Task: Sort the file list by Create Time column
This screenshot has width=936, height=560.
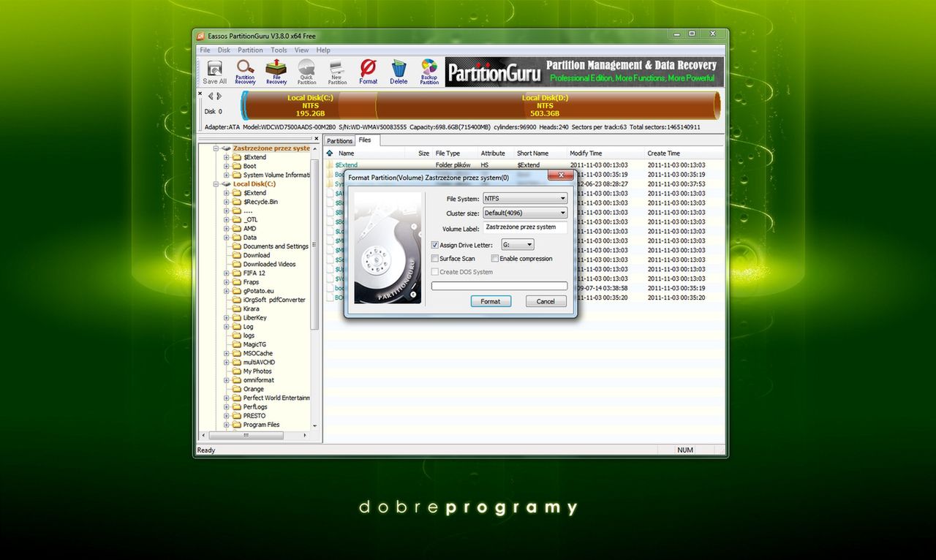Action: [x=684, y=154]
